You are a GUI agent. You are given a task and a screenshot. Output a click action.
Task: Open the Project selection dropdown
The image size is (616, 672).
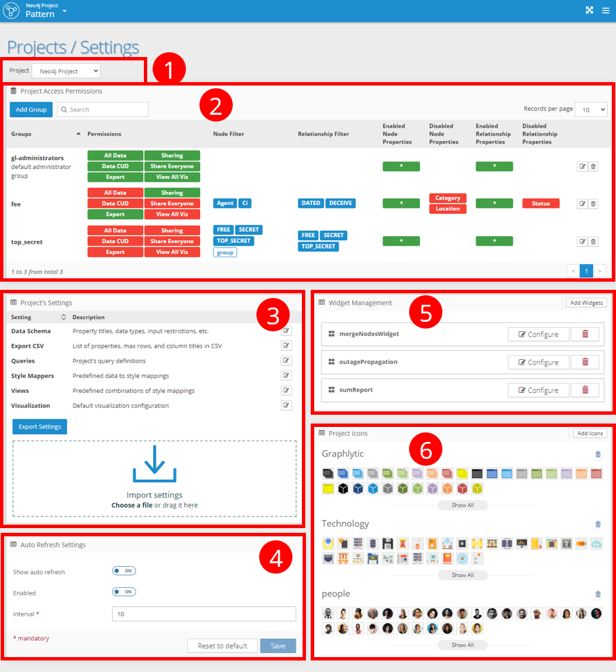[x=66, y=71]
